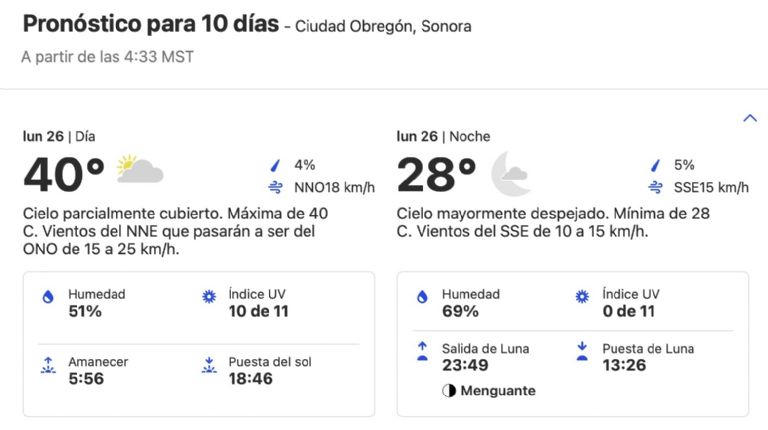
Task: Click the daytime Humedad droplet icon
Action: pyautogui.click(x=47, y=297)
